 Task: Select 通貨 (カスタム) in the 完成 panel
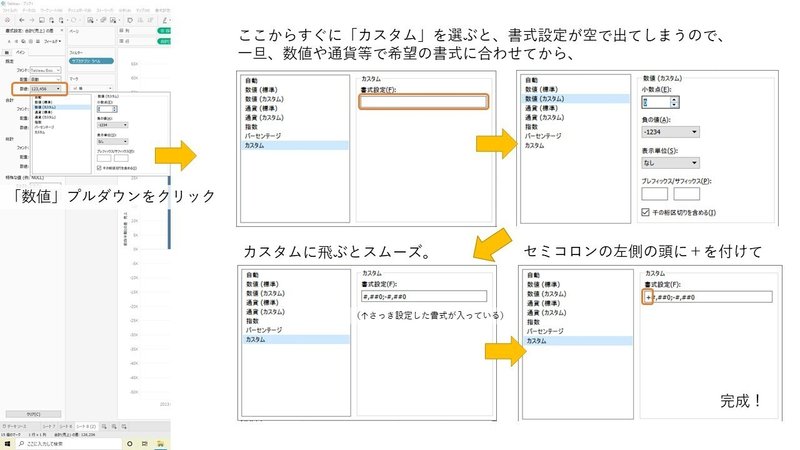click(546, 313)
